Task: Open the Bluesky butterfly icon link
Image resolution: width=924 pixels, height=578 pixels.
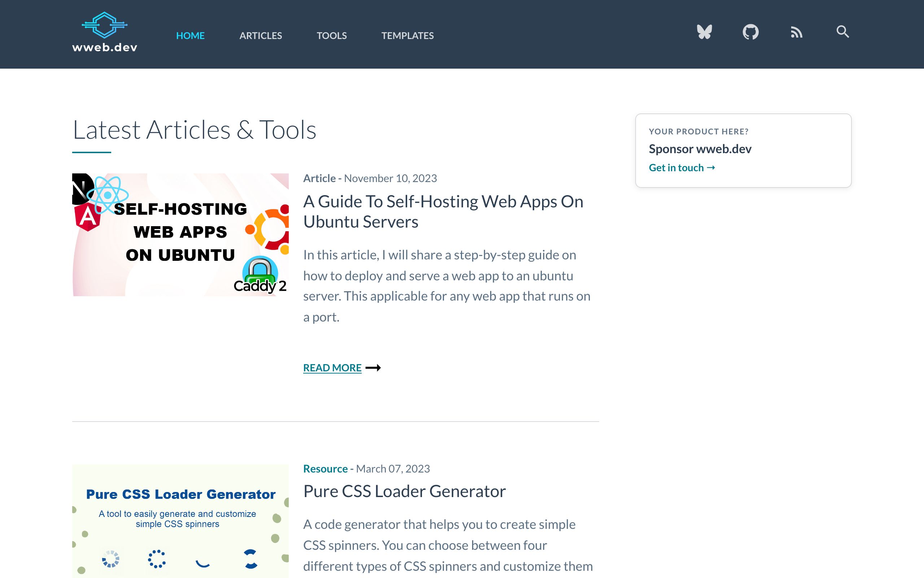Action: (705, 32)
